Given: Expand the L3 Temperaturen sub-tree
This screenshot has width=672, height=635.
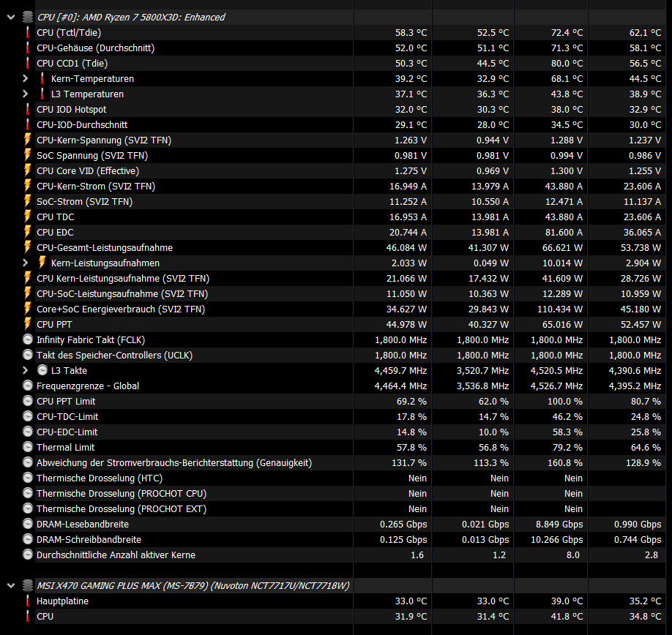Looking at the screenshot, I should [26, 94].
